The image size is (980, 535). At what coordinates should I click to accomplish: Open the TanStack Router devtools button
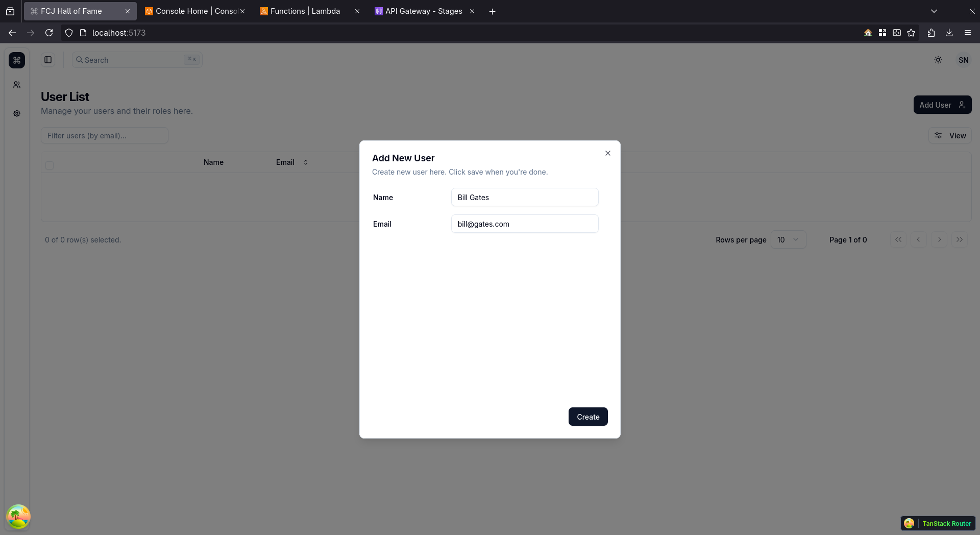[x=938, y=523]
